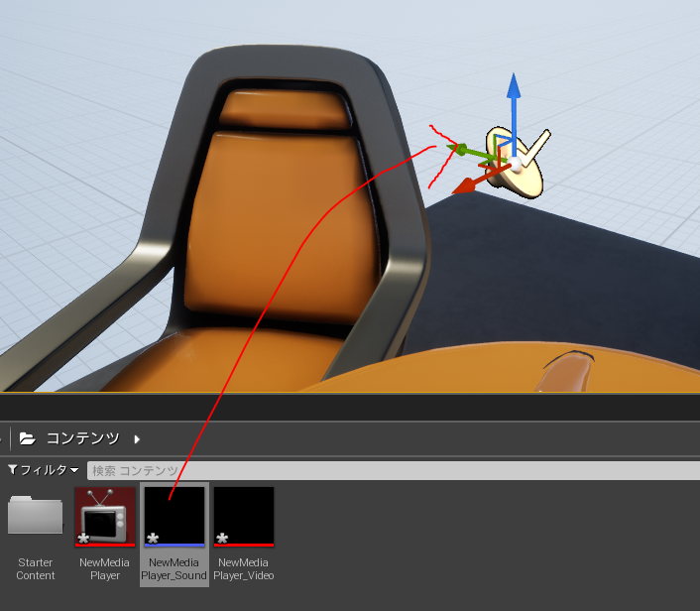The image size is (700, 611).
Task: Click the 'NewMedia Player_Video' asset name label
Action: point(244,569)
